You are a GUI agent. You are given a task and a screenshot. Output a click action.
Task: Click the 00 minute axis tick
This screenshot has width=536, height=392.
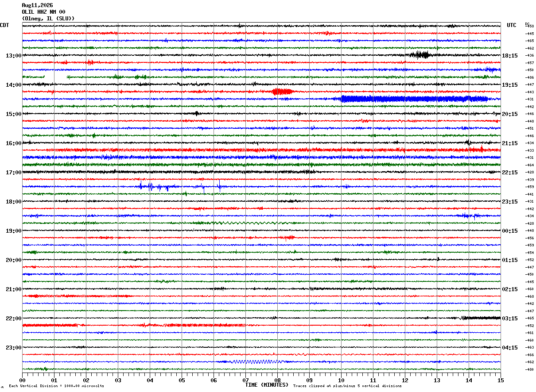22,380
